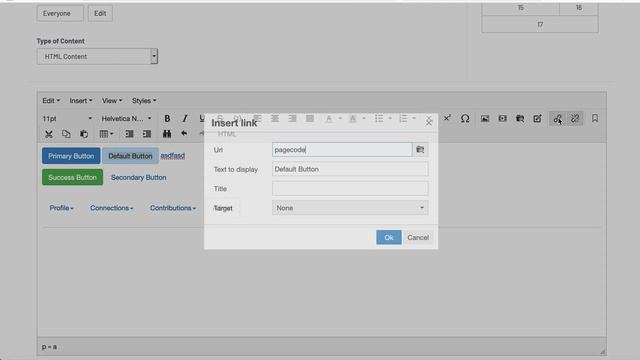This screenshot has width=640, height=360.
Task: Open the Type of Content HTML Content dropdown
Action: pyautogui.click(x=97, y=56)
